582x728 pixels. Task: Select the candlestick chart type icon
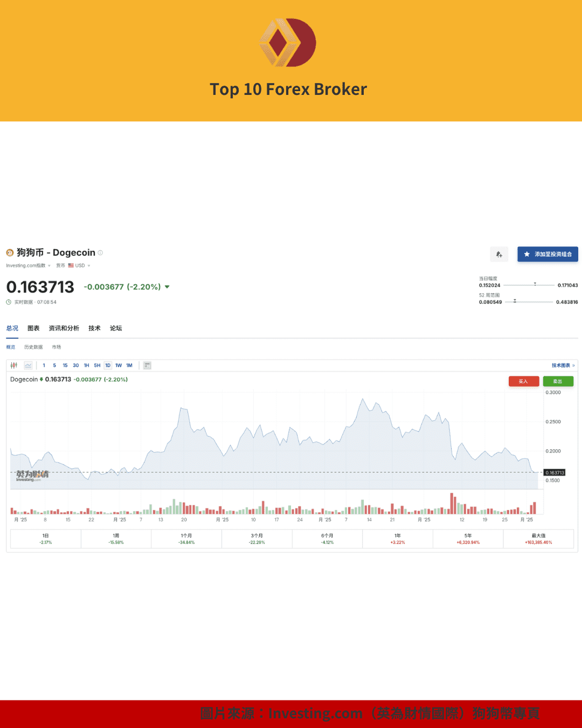14,365
